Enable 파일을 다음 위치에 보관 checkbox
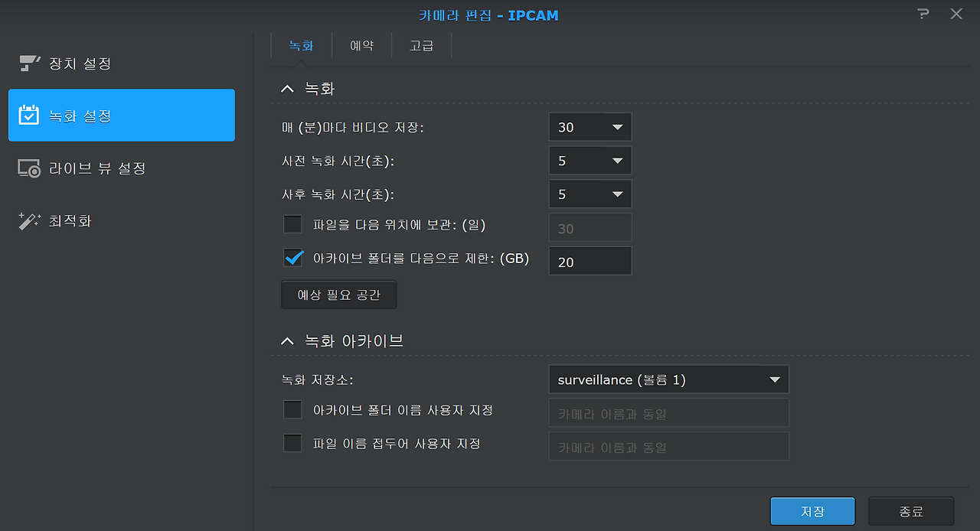This screenshot has height=531, width=980. [293, 223]
